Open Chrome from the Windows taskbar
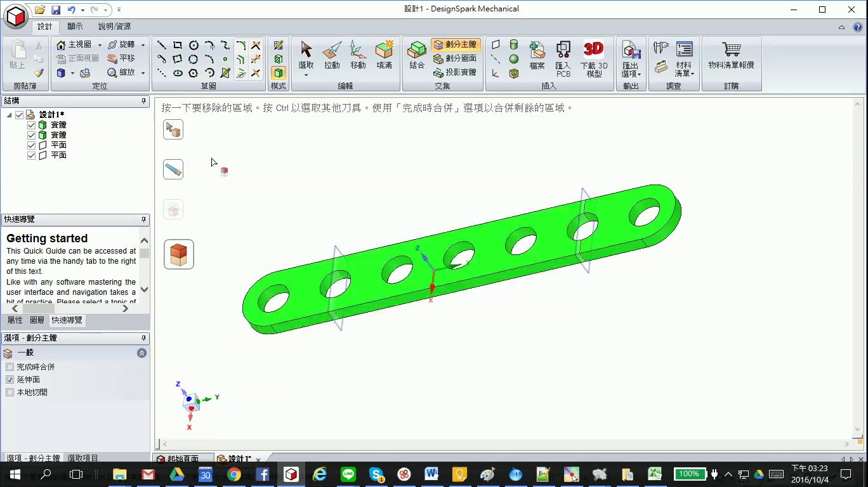Screen dimensions: 868x487 233,474
